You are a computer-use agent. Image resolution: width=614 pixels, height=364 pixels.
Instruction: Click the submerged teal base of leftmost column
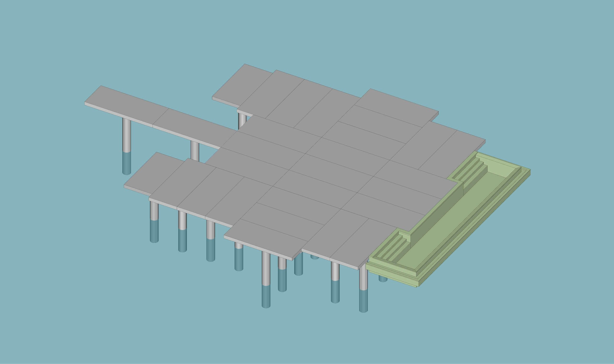pos(127,163)
